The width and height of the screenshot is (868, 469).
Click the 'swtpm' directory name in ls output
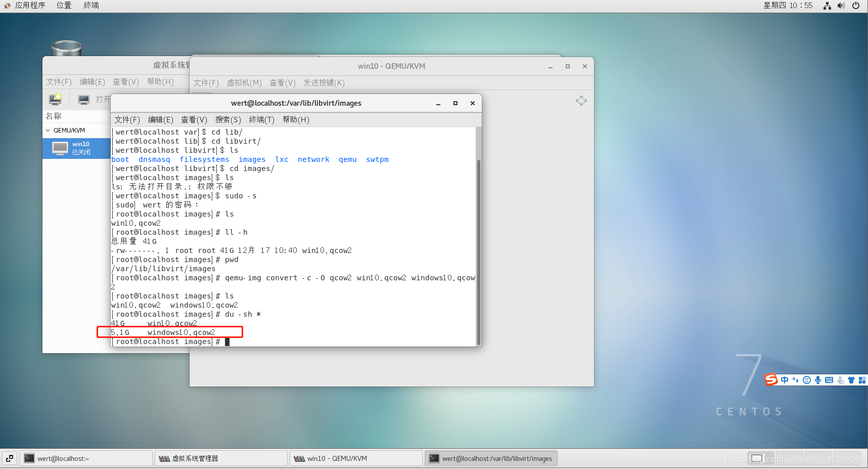pos(377,159)
